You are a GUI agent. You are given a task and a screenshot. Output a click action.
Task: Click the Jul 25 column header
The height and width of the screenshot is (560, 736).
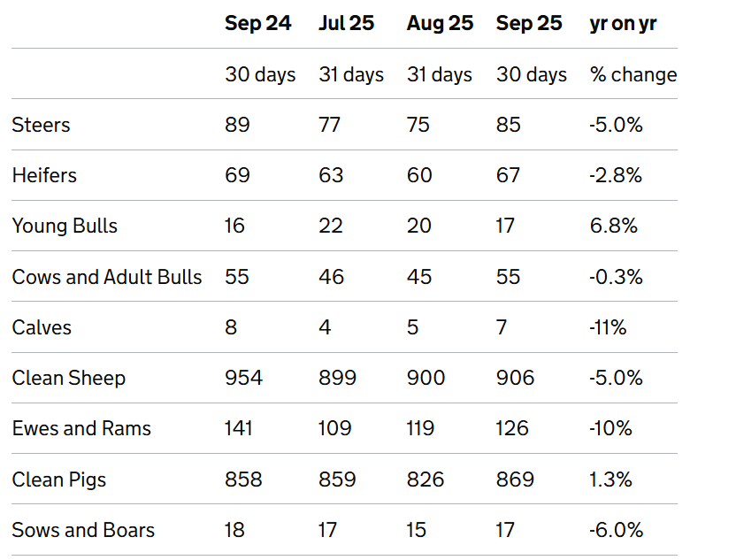tap(346, 23)
